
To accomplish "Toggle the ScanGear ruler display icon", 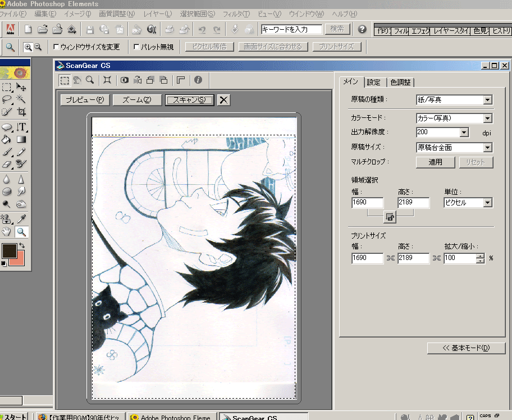I will [181, 80].
